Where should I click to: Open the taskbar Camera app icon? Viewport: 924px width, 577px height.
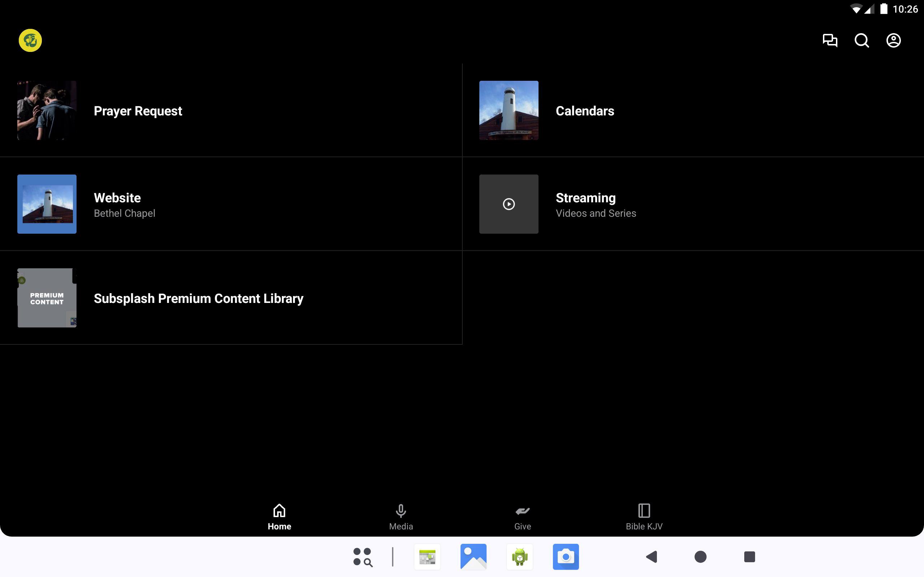(566, 557)
